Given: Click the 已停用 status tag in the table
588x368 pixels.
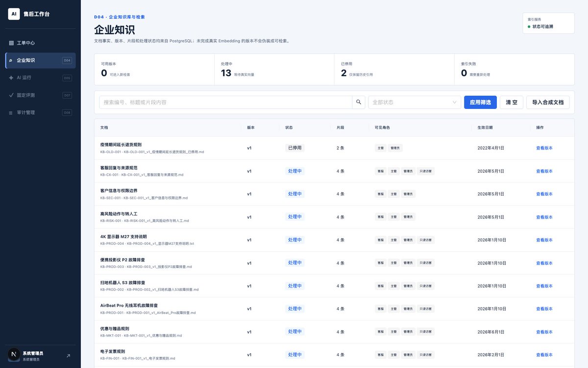Looking at the screenshot, I should pyautogui.click(x=295, y=148).
